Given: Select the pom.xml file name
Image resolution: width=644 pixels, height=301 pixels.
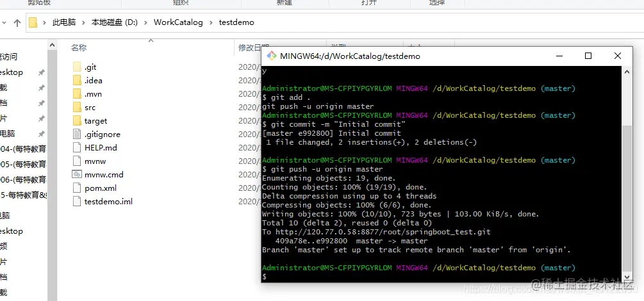Looking at the screenshot, I should (101, 188).
